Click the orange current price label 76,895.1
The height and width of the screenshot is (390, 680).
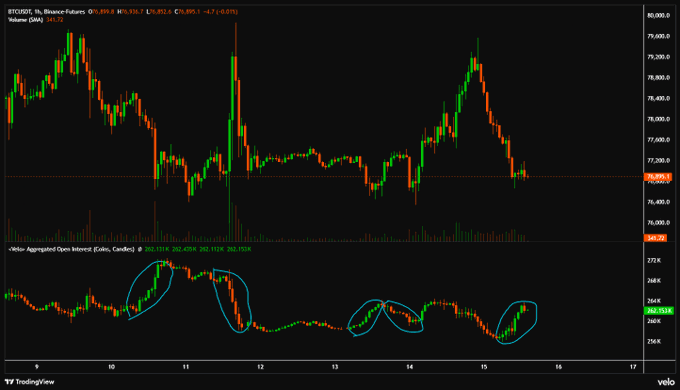click(658, 177)
